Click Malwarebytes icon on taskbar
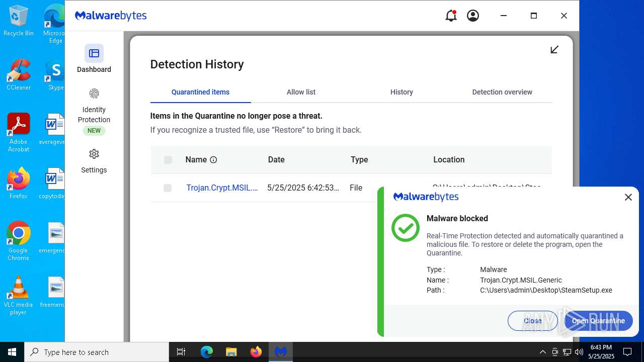Screen dimensions: 644x362 (281, 352)
